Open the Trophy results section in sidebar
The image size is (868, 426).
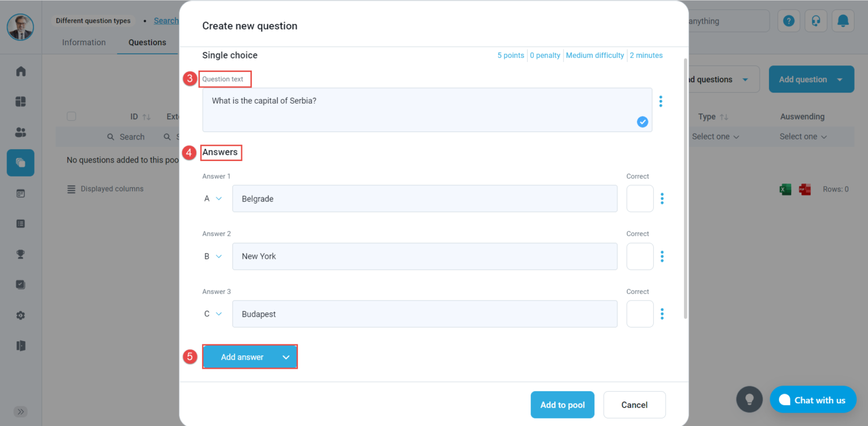point(20,254)
